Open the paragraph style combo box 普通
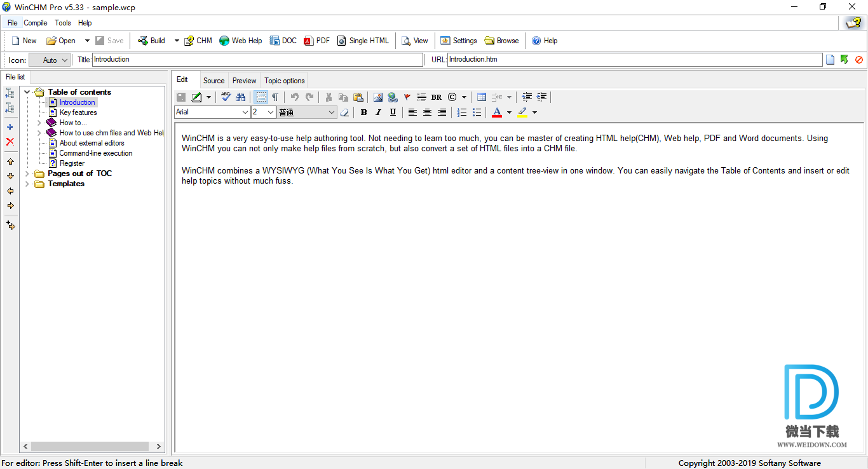Image resolution: width=868 pixels, height=469 pixels. [307, 112]
